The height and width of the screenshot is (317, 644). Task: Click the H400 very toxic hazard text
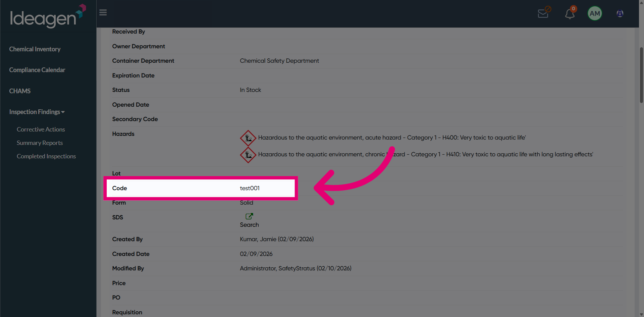point(392,138)
